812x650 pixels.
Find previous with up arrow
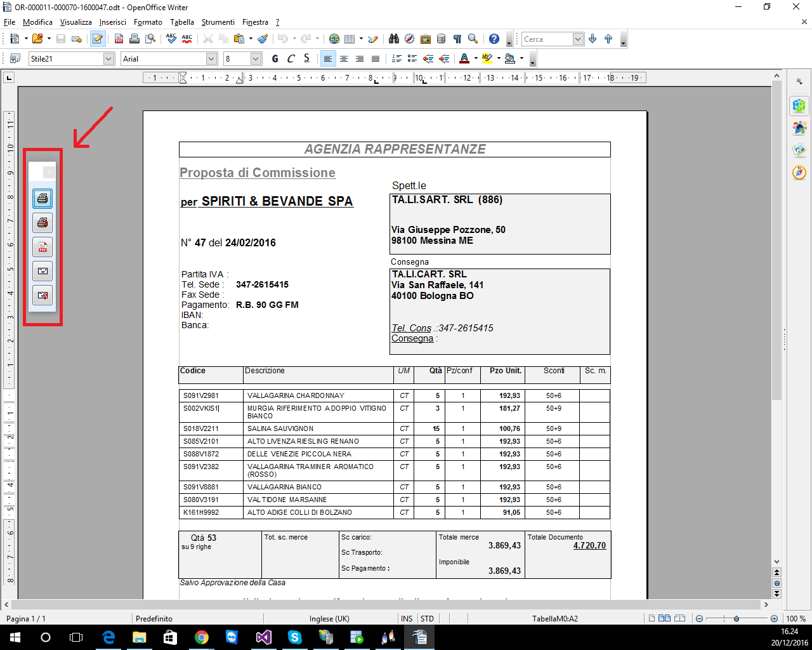pyautogui.click(x=608, y=39)
